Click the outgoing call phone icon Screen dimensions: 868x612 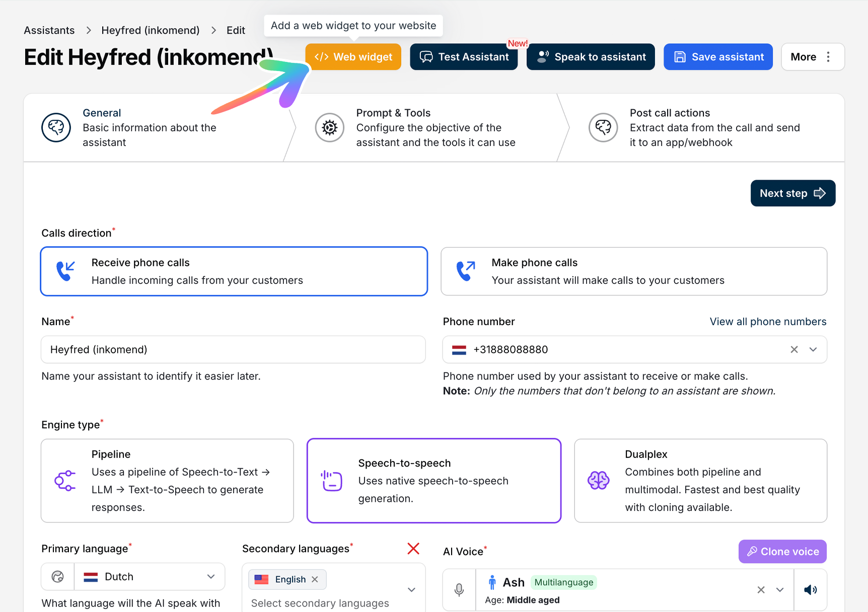[x=466, y=271]
